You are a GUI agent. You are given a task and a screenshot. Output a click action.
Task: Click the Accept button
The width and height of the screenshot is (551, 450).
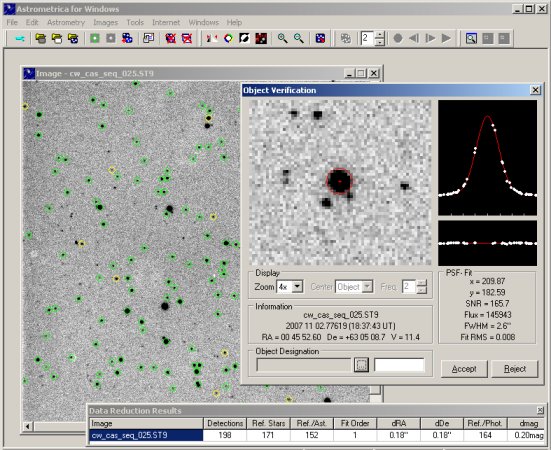pos(464,369)
